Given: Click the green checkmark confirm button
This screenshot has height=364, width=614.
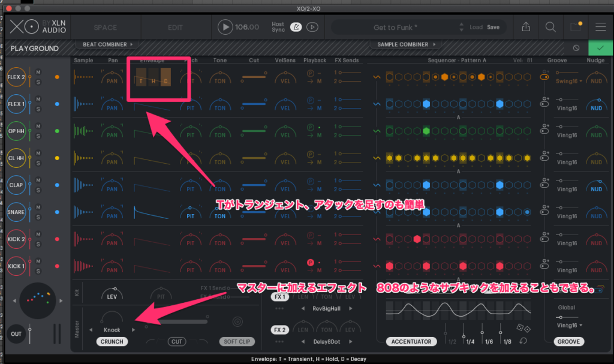Looking at the screenshot, I should (x=597, y=48).
